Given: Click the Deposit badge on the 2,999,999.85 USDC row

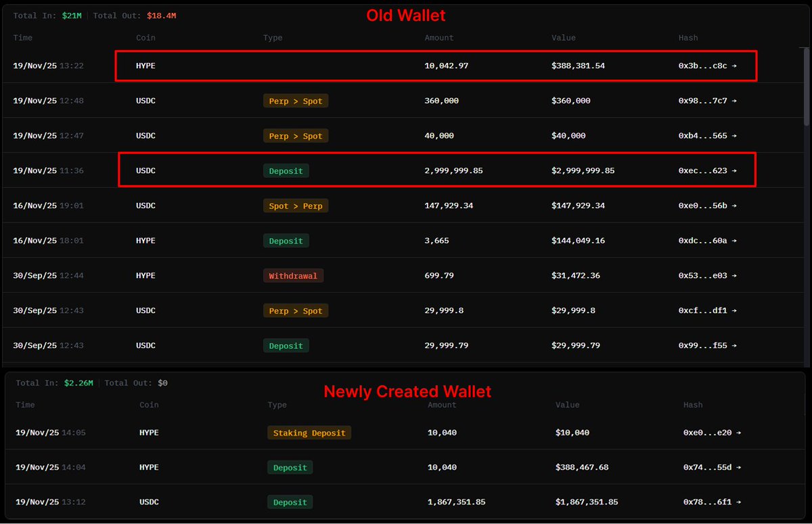Looking at the screenshot, I should [x=286, y=171].
